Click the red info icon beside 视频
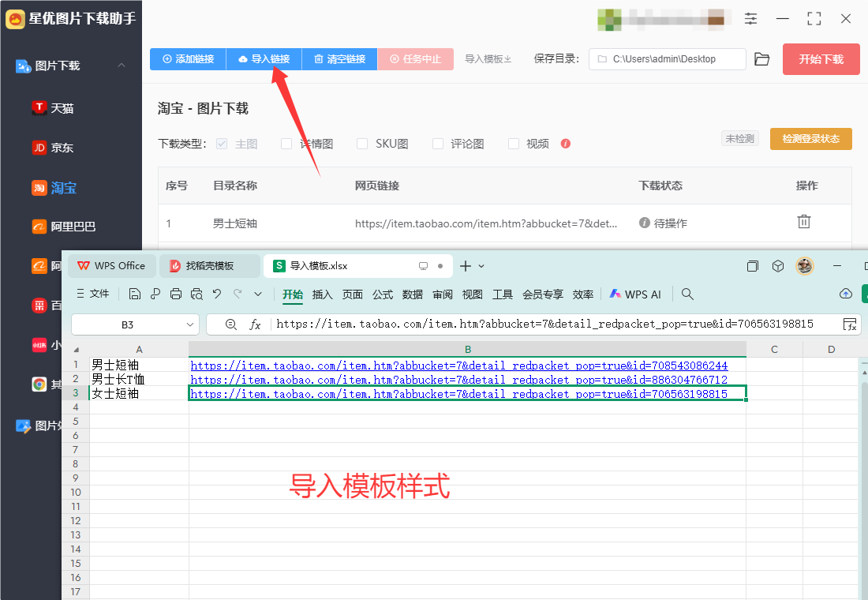Image resolution: width=868 pixels, height=600 pixels. 565,144
